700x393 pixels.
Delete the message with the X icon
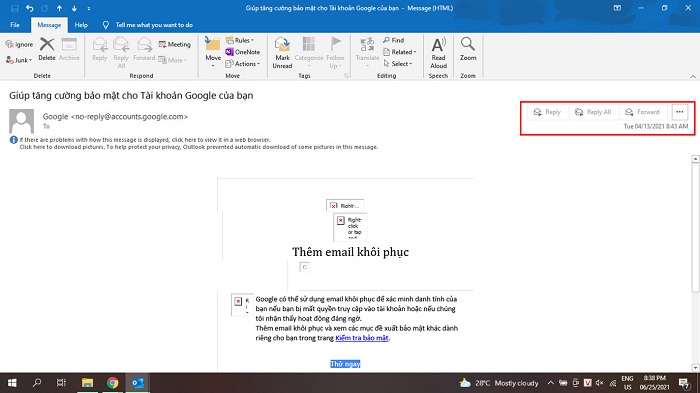47,49
